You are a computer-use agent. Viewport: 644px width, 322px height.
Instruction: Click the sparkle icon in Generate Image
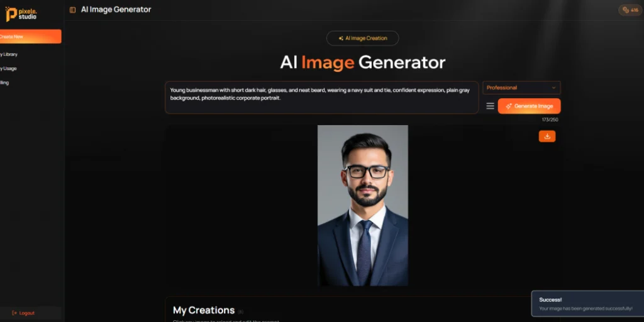(508, 106)
